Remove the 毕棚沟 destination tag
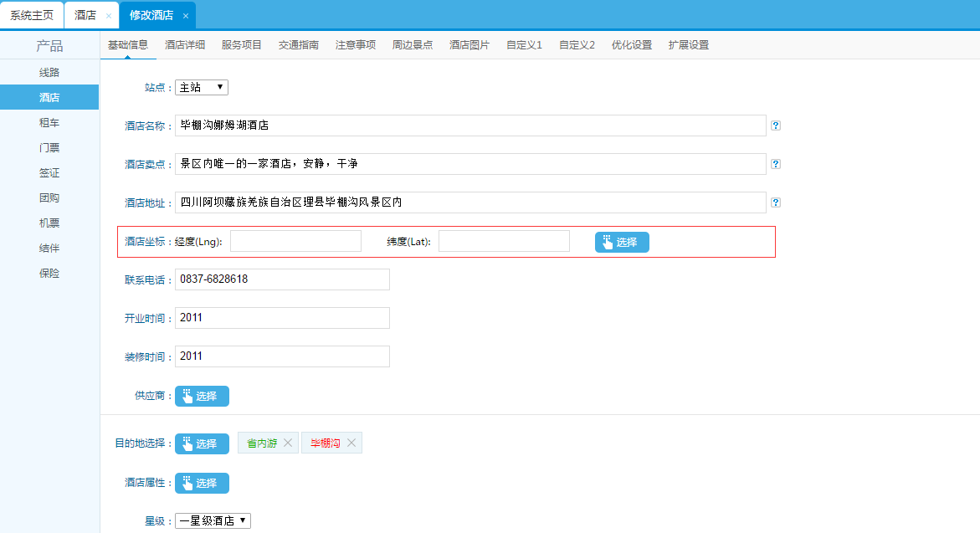980x533 pixels. tap(351, 443)
